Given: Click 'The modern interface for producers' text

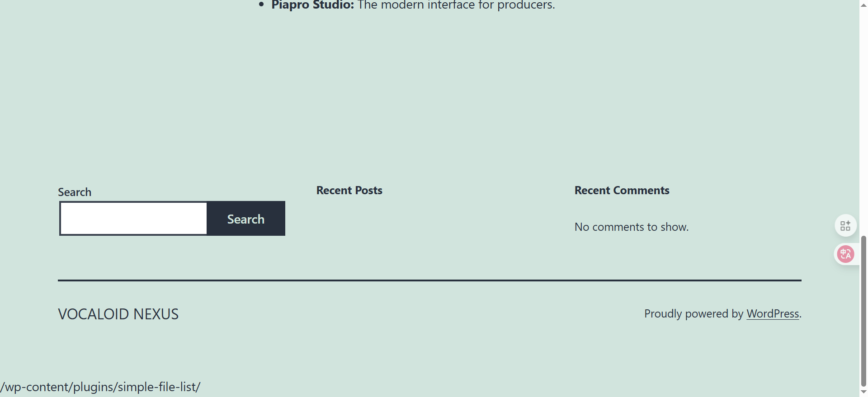Looking at the screenshot, I should 456,5.
